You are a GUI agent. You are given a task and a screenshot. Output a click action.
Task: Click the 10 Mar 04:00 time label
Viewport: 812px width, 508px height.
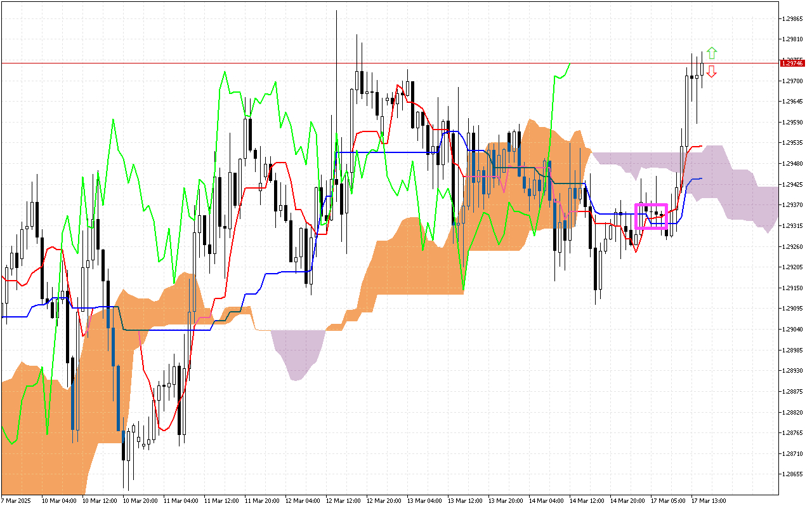click(x=59, y=500)
